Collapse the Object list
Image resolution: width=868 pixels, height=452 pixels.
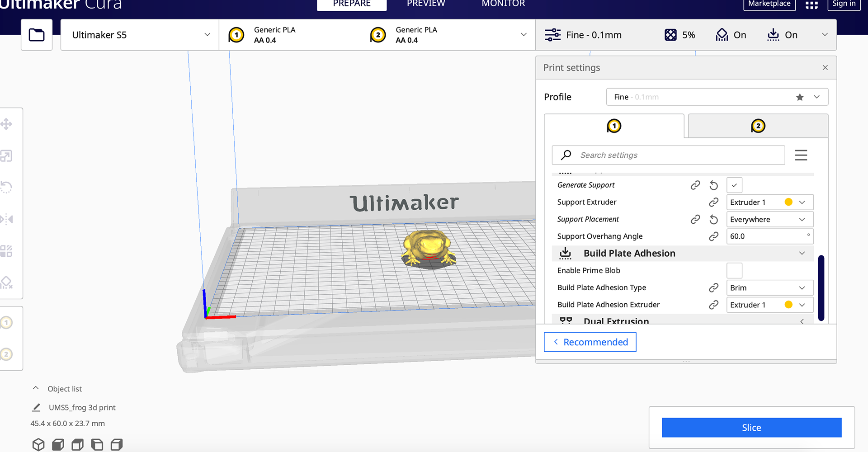pos(36,388)
